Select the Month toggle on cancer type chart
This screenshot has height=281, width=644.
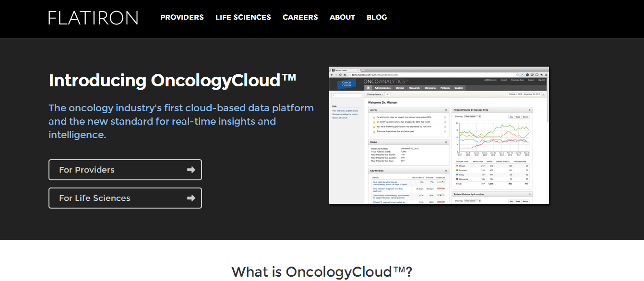pos(525,117)
